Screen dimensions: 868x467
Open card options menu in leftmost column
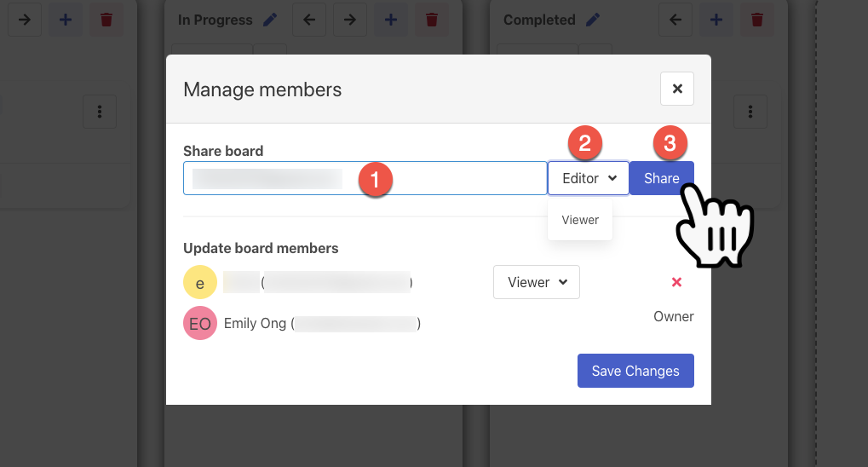tap(100, 112)
